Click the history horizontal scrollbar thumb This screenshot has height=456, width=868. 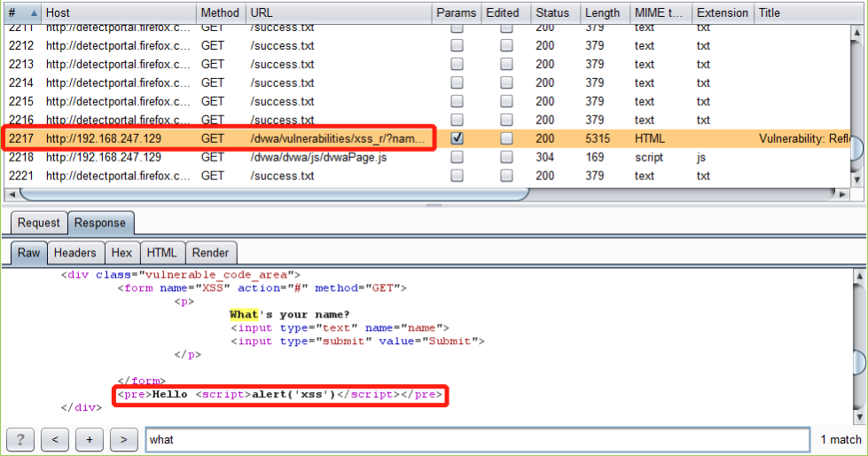(x=275, y=194)
